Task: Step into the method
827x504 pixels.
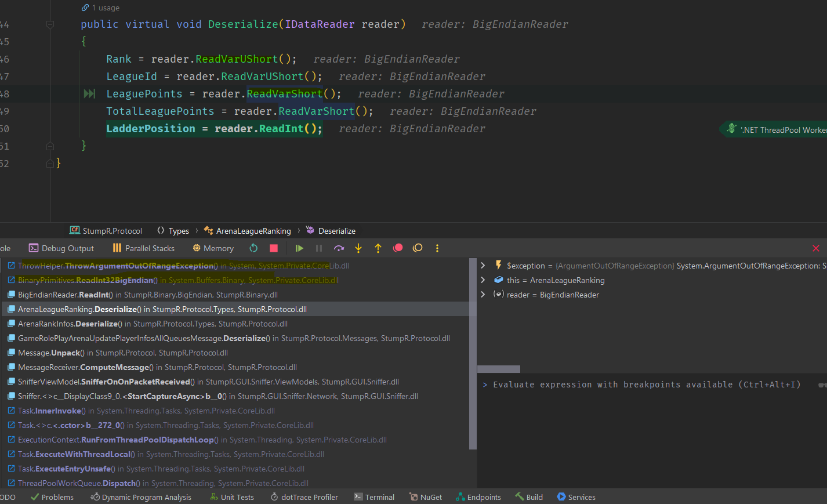Action: 358,248
